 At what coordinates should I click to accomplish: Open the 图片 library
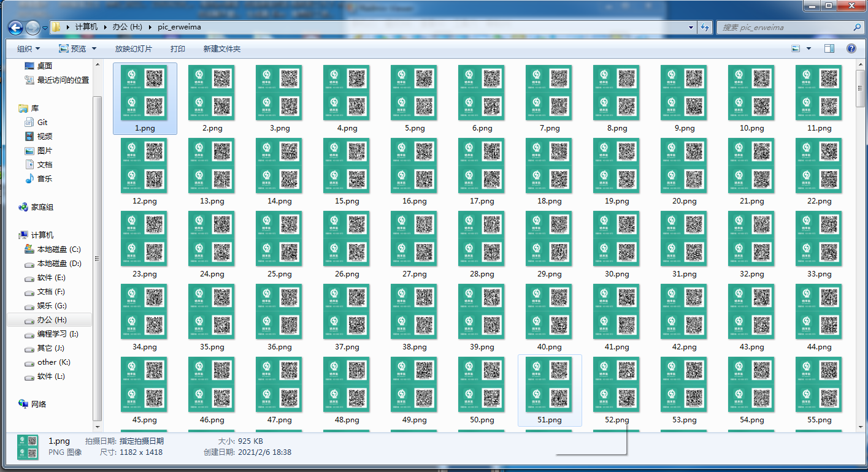[x=39, y=150]
